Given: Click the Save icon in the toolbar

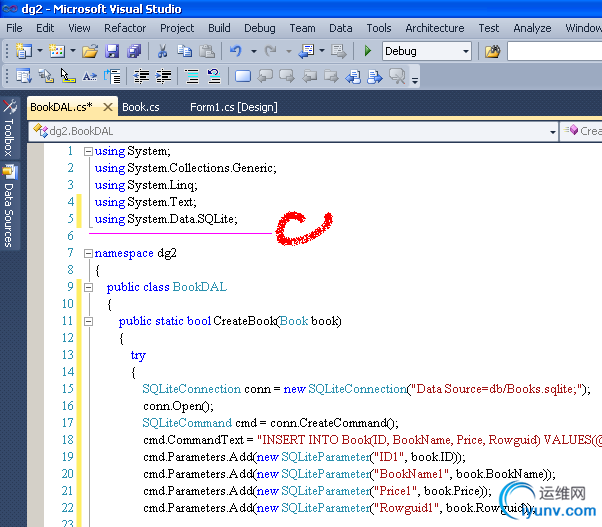Looking at the screenshot, I should pyautogui.click(x=112, y=51).
